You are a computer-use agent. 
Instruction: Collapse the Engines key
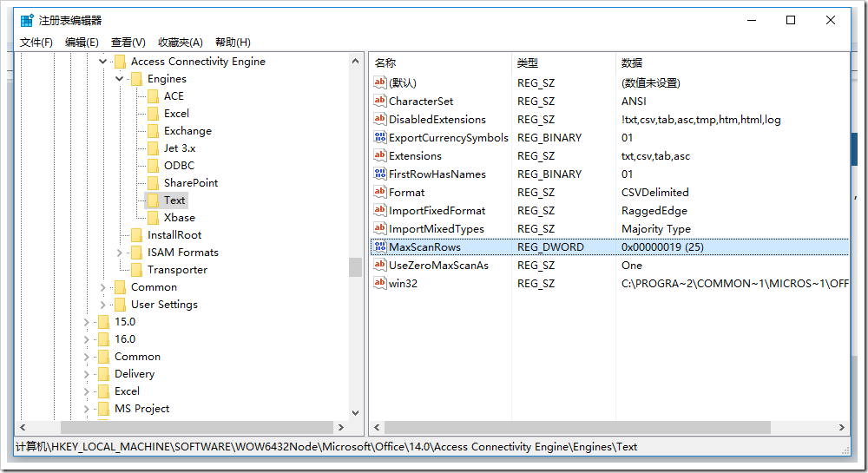120,79
